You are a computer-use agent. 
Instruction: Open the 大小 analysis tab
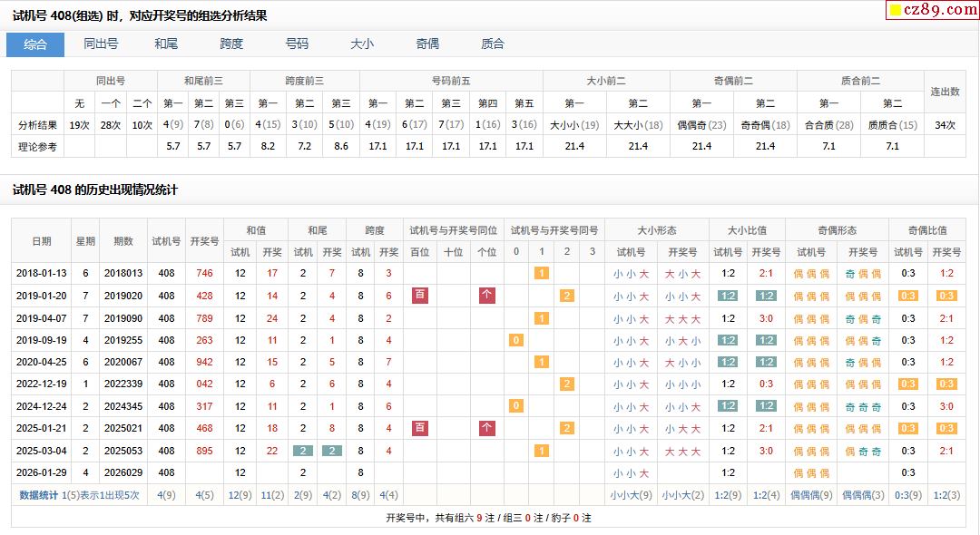point(362,44)
